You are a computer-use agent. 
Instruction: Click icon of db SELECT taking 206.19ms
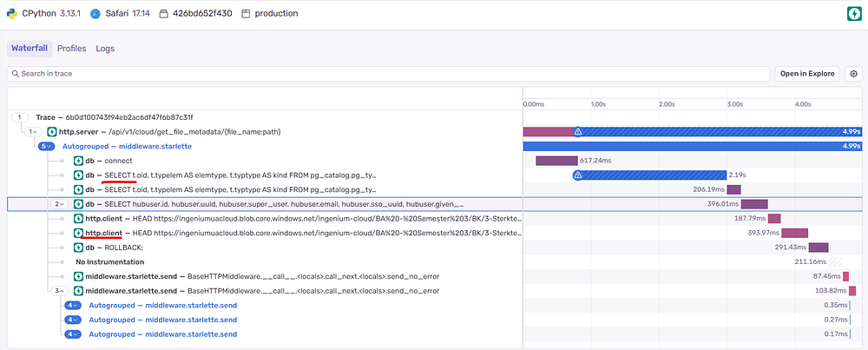pos(79,189)
